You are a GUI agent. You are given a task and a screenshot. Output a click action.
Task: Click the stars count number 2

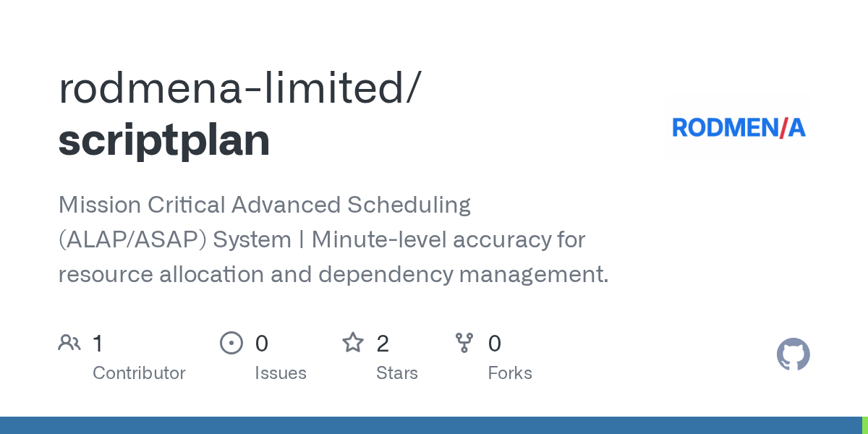tap(383, 344)
